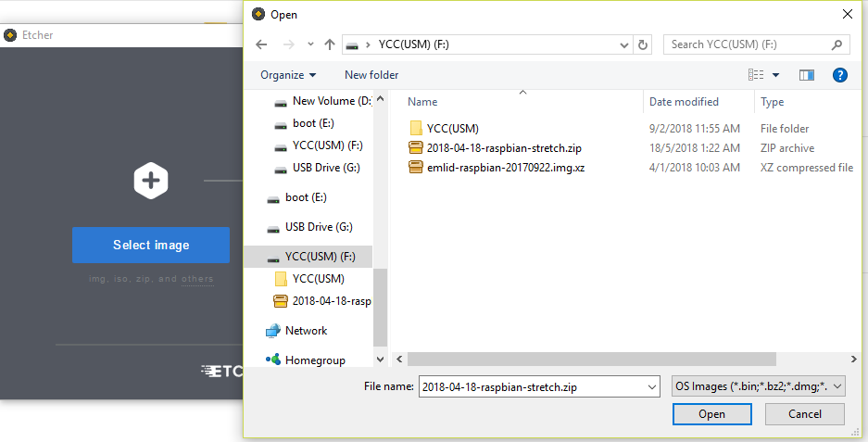Click the New folder toolbar button
The height and width of the screenshot is (442, 868).
(x=371, y=75)
